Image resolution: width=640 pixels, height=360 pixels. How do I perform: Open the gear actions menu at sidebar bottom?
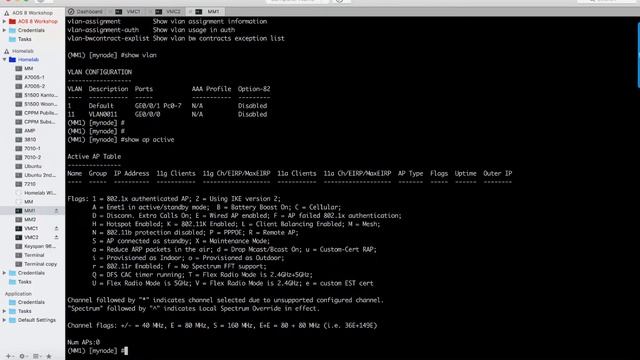pos(22,356)
